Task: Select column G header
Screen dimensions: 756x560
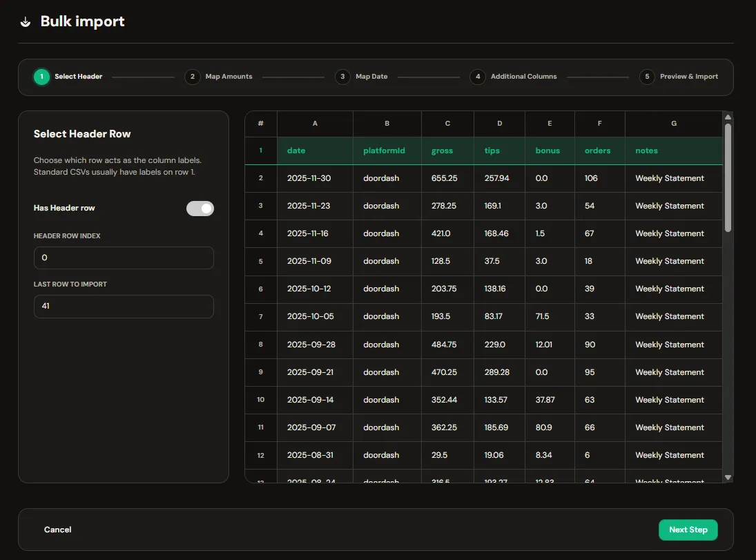Action: (674, 124)
